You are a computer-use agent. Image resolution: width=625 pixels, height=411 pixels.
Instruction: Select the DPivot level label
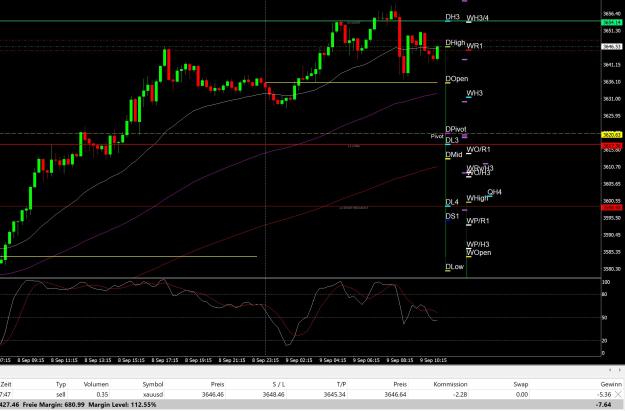point(456,130)
